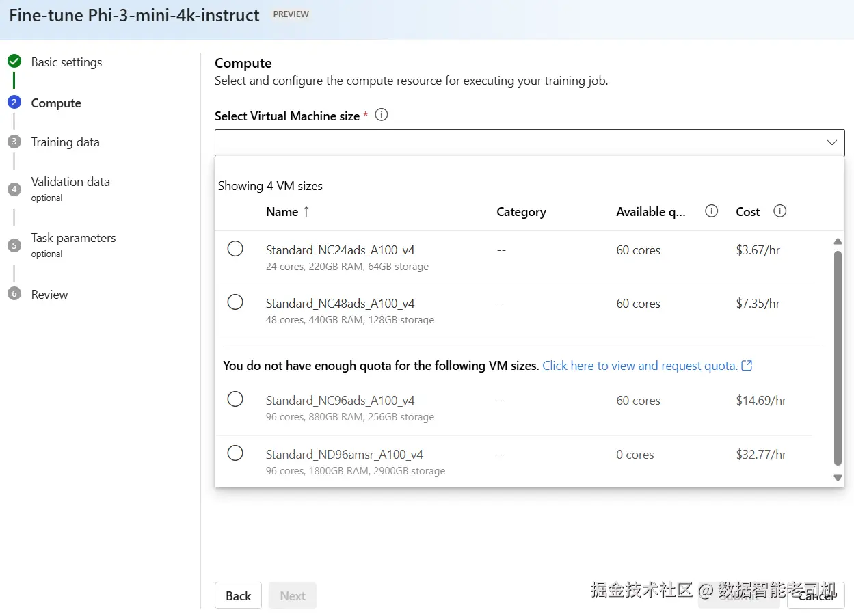Click the Standard_NC96ads_A100_v4 name text
The width and height of the screenshot is (854, 616).
[x=341, y=401]
